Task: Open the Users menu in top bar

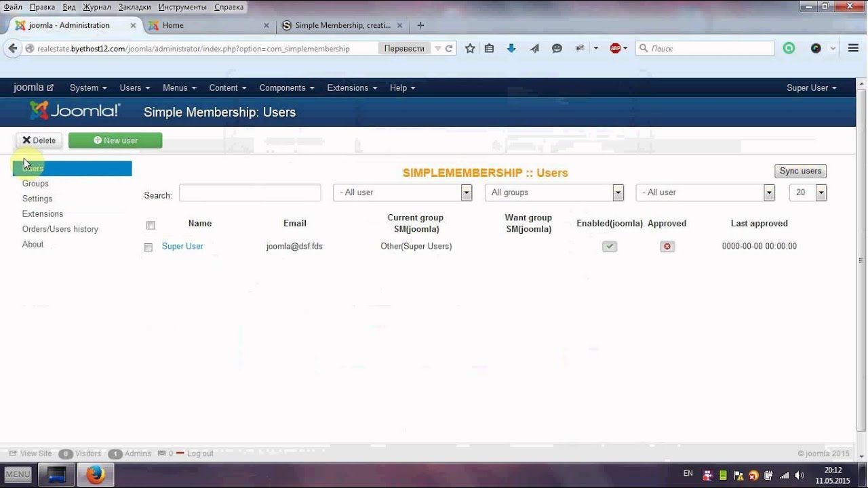Action: coord(134,87)
